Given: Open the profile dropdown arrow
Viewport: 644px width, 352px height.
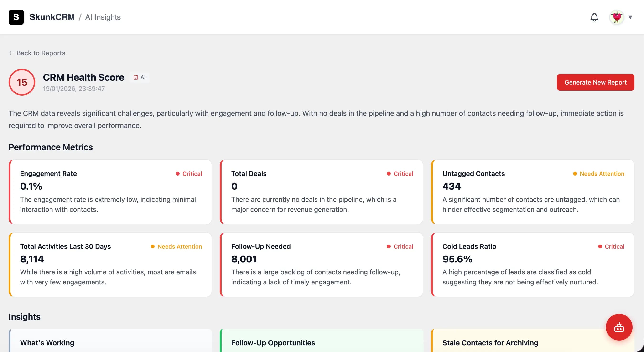Looking at the screenshot, I should (x=630, y=17).
